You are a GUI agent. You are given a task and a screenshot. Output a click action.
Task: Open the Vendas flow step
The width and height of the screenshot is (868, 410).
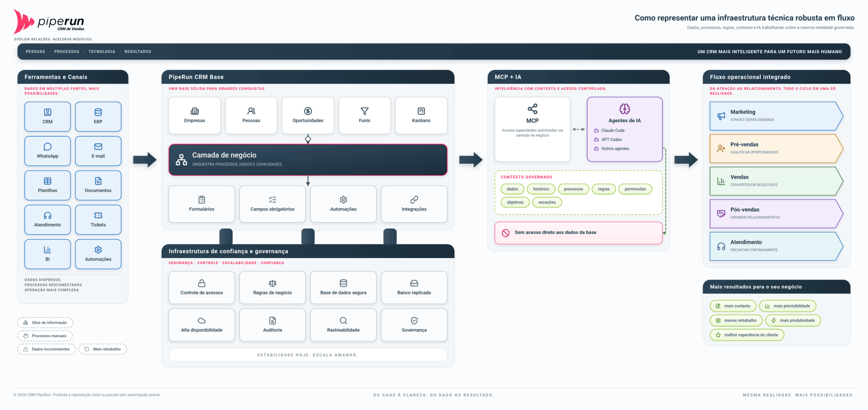coord(776,181)
